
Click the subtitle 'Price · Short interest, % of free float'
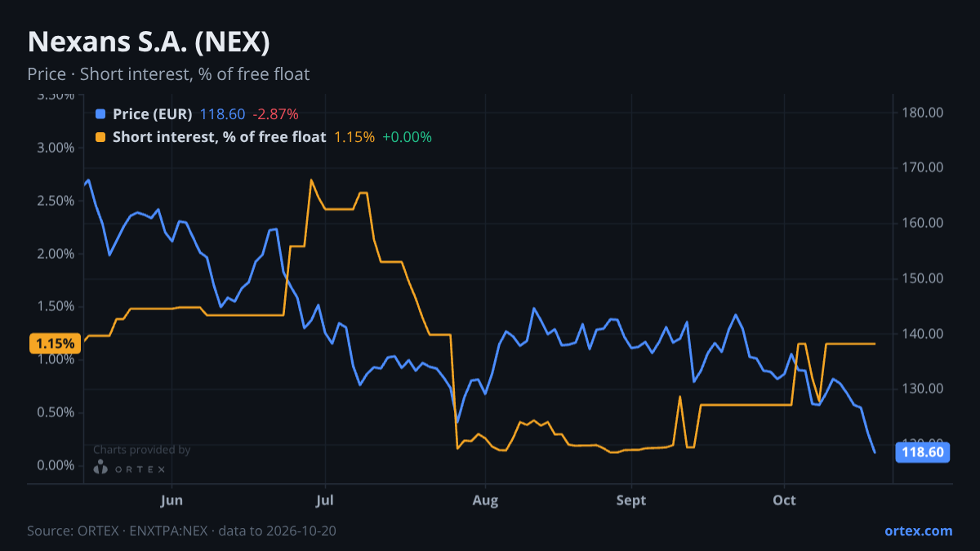tap(168, 74)
